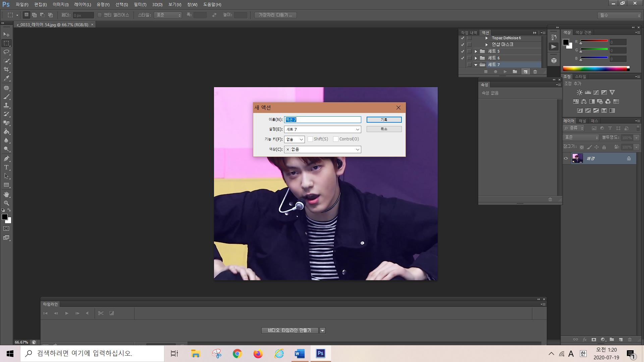Click the 기록 button in the dialog
This screenshot has height=362, width=644.
[x=384, y=120]
